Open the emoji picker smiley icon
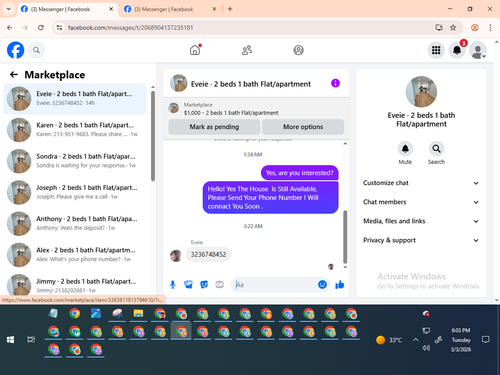 pos(322,284)
